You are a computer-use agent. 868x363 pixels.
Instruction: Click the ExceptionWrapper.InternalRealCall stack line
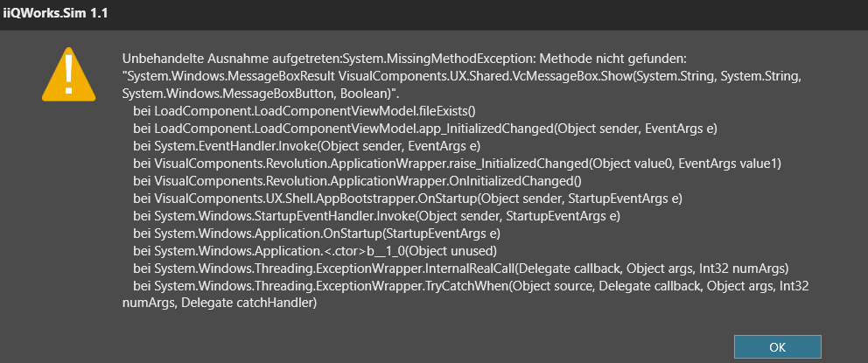(x=460, y=269)
